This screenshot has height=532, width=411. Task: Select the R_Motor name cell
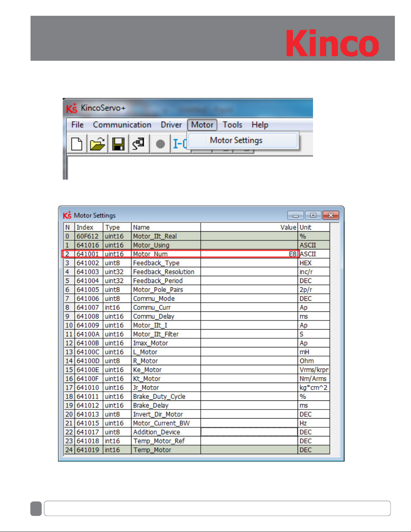click(166, 361)
